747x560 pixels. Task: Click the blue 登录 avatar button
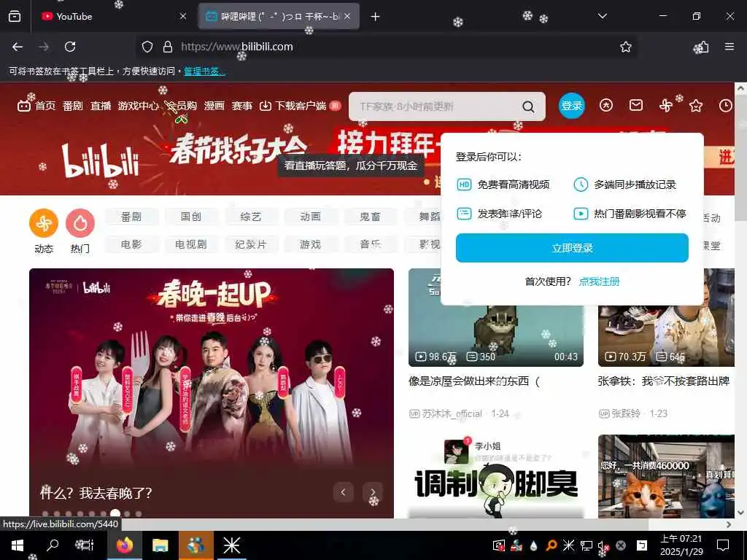pyautogui.click(x=571, y=106)
